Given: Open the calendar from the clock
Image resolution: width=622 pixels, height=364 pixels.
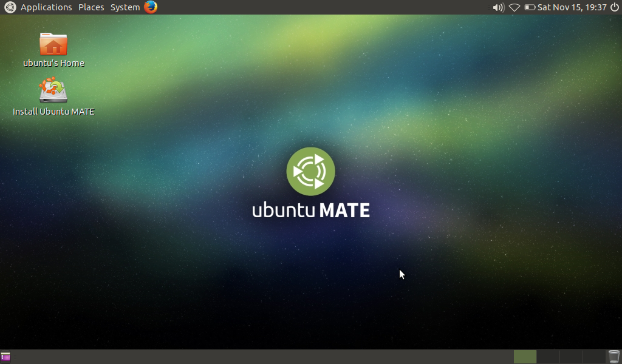Looking at the screenshot, I should [572, 7].
